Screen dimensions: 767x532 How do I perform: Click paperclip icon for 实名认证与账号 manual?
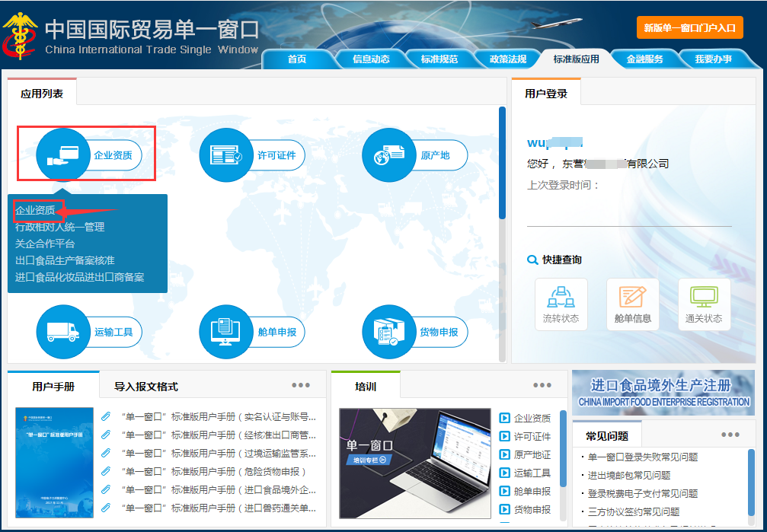(106, 416)
